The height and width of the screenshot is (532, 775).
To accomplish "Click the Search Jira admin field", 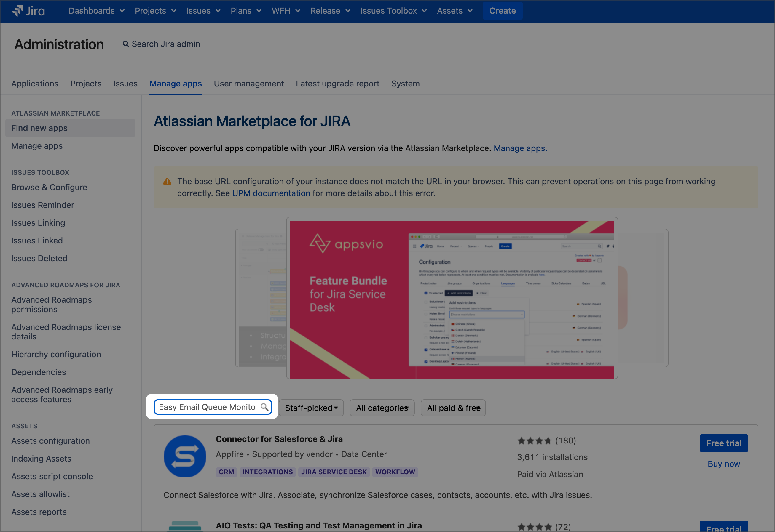I will coord(162,44).
